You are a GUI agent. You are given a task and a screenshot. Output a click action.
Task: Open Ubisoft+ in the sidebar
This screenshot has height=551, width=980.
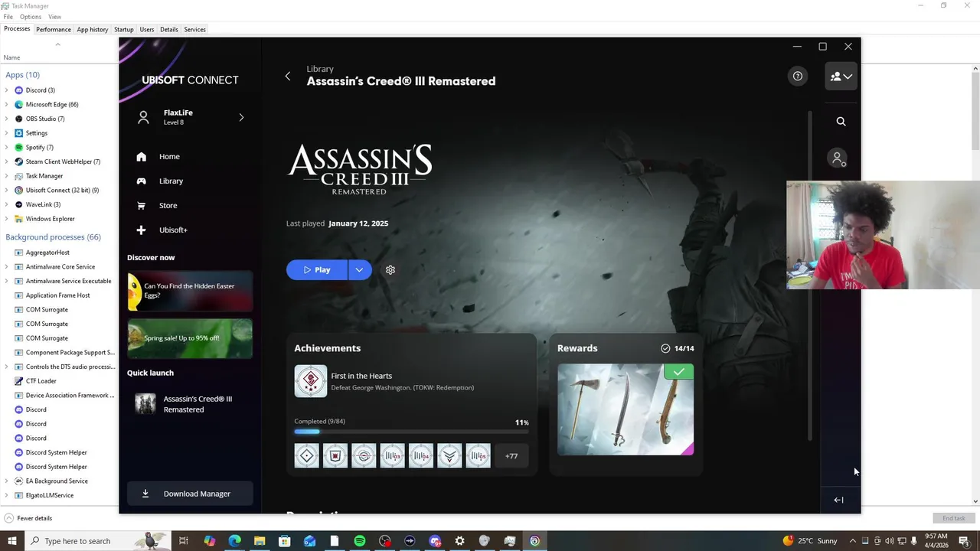point(173,230)
